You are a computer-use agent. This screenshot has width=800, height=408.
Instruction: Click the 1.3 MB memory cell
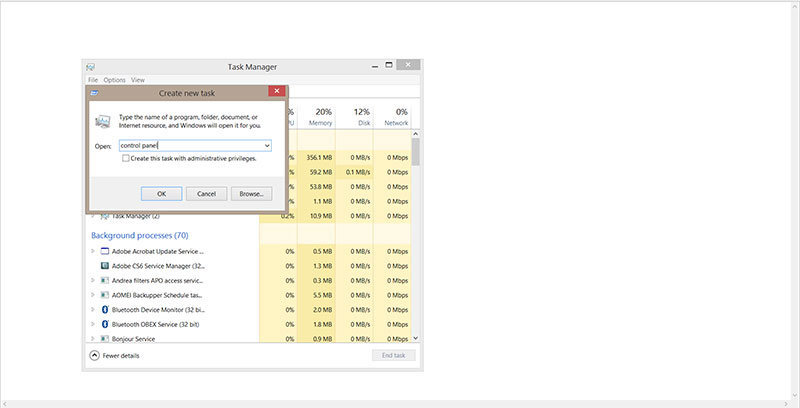tap(316, 266)
